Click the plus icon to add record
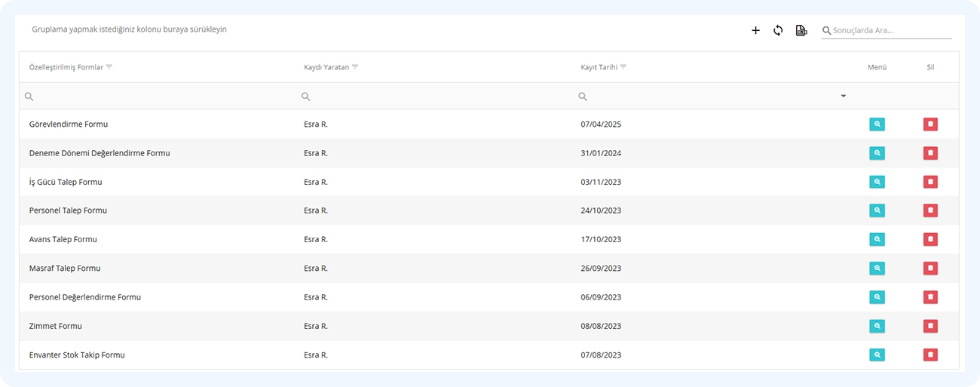The width and height of the screenshot is (980, 387). [755, 31]
